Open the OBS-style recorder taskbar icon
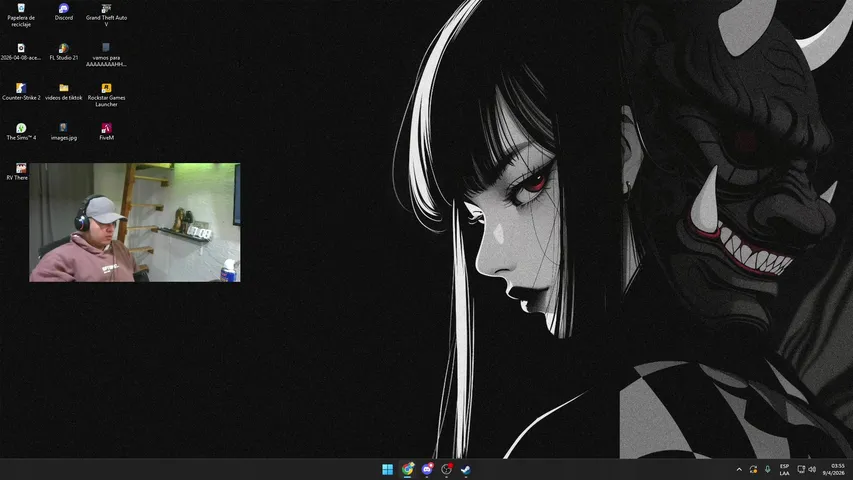Image resolution: width=853 pixels, height=480 pixels. click(447, 469)
